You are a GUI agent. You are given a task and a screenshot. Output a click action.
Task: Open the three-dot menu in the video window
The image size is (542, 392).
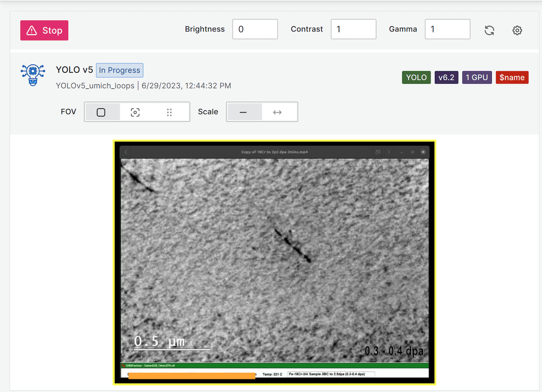(389, 152)
